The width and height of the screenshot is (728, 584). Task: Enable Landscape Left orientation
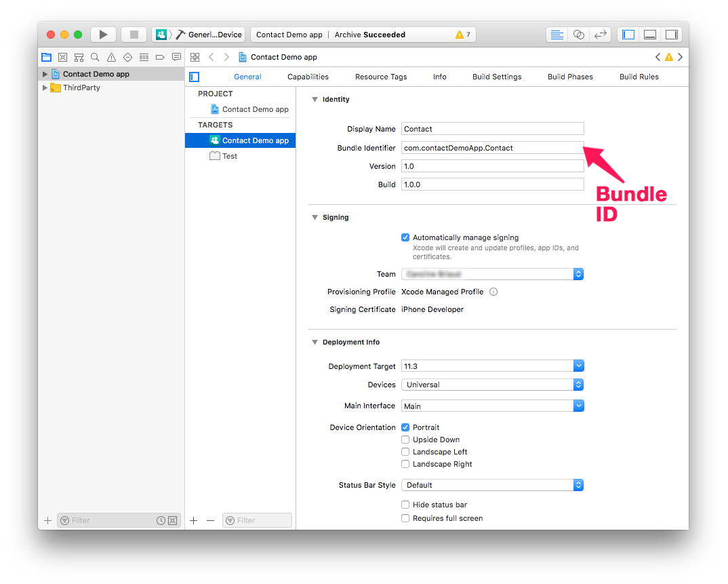click(x=405, y=452)
